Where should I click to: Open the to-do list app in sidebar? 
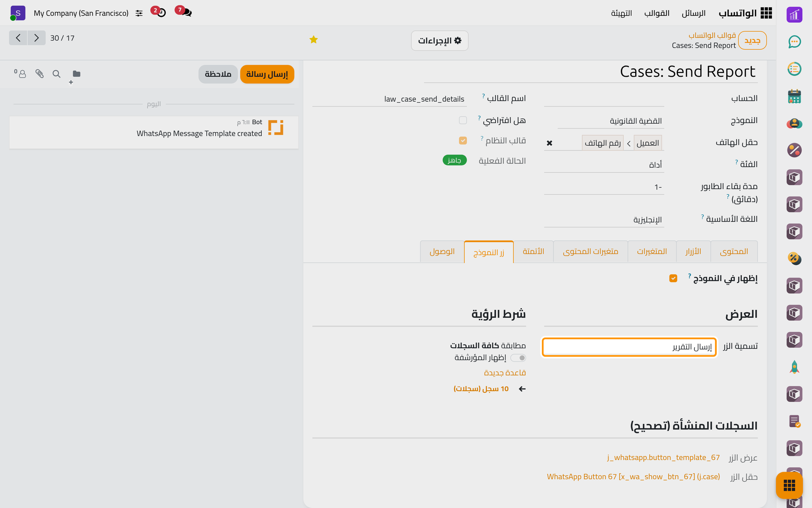click(x=794, y=69)
